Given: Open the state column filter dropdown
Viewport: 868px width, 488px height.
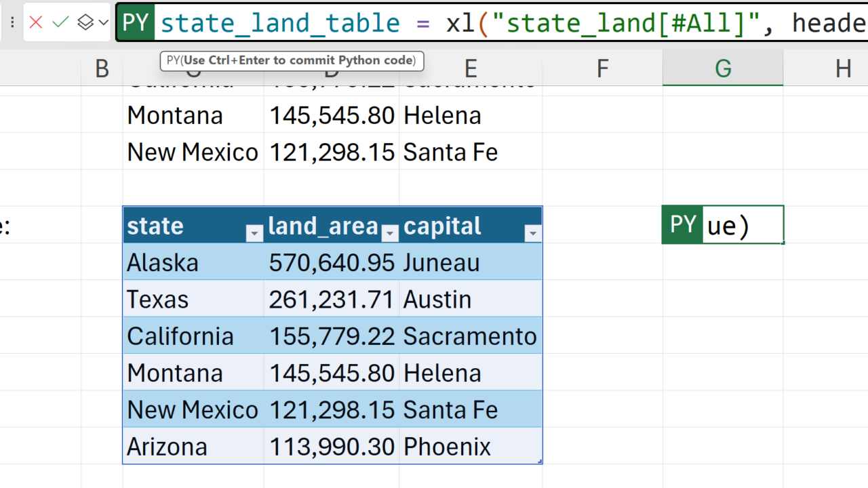Looking at the screenshot, I should [x=254, y=234].
